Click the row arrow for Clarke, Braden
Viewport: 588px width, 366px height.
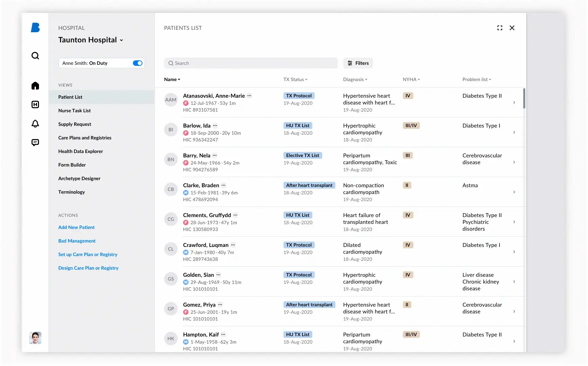(x=514, y=192)
